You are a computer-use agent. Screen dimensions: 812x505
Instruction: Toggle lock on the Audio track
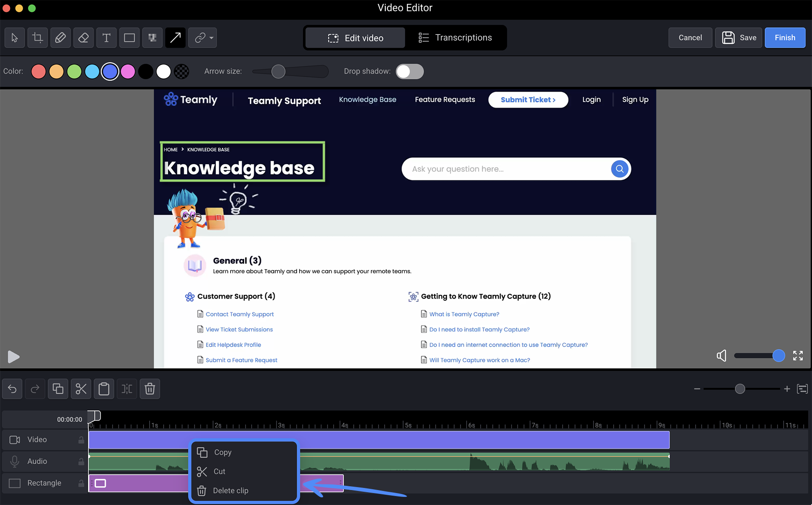[x=81, y=461]
